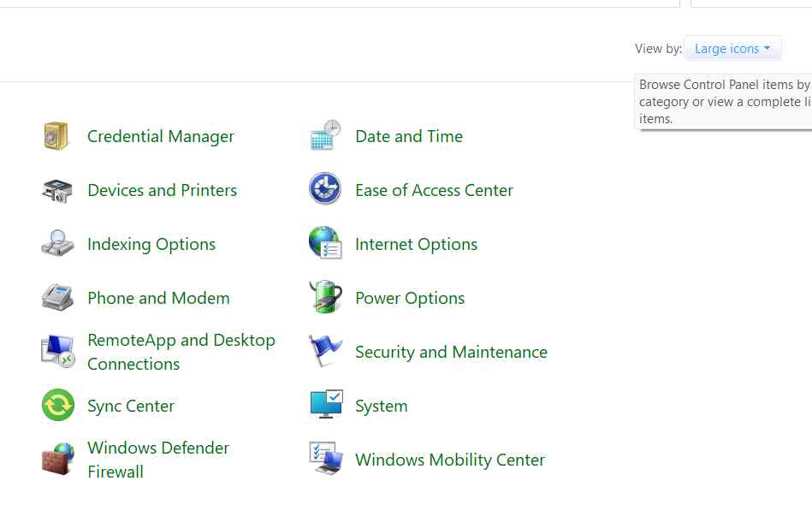812x505 pixels.
Task: Open Ease of Access Center link
Action: (x=434, y=190)
